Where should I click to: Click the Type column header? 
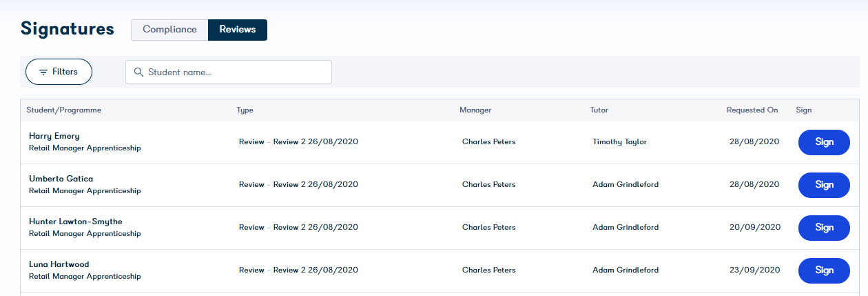click(245, 110)
